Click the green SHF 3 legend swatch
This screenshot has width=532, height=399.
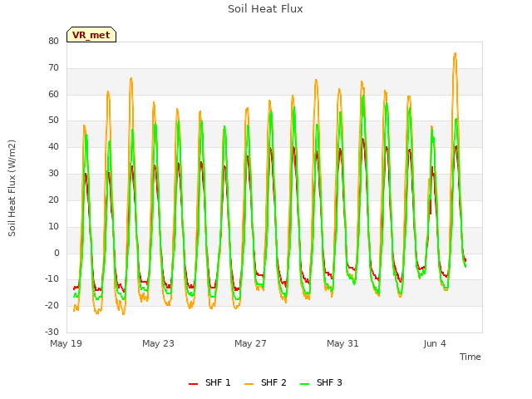[x=305, y=383]
